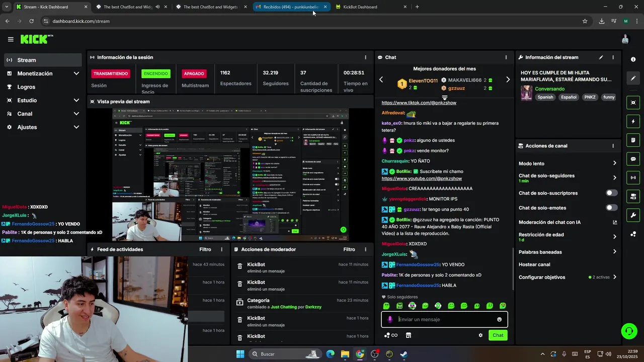Toggle the chat bubble widget icon in sidebar

pos(633,159)
